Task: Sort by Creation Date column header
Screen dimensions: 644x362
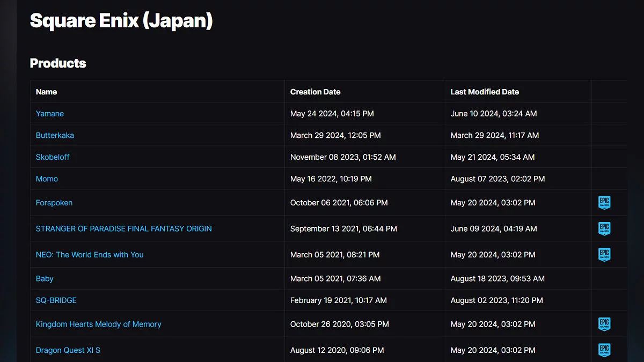Action: [315, 92]
